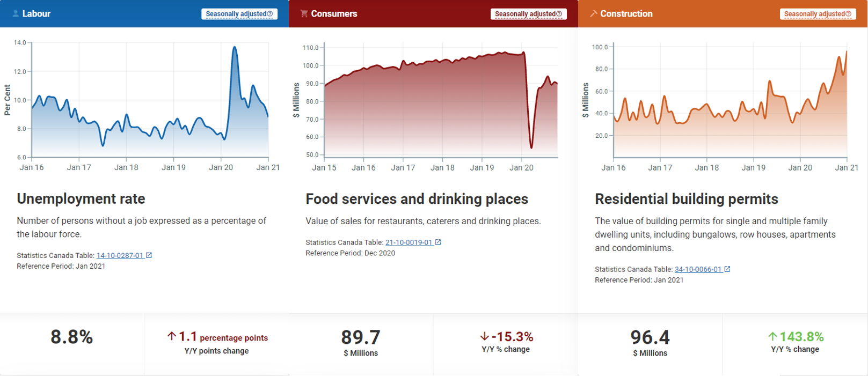Click help icon in Consumers' Seasonally adjusted badge
This screenshot has width=868, height=376.
559,14
